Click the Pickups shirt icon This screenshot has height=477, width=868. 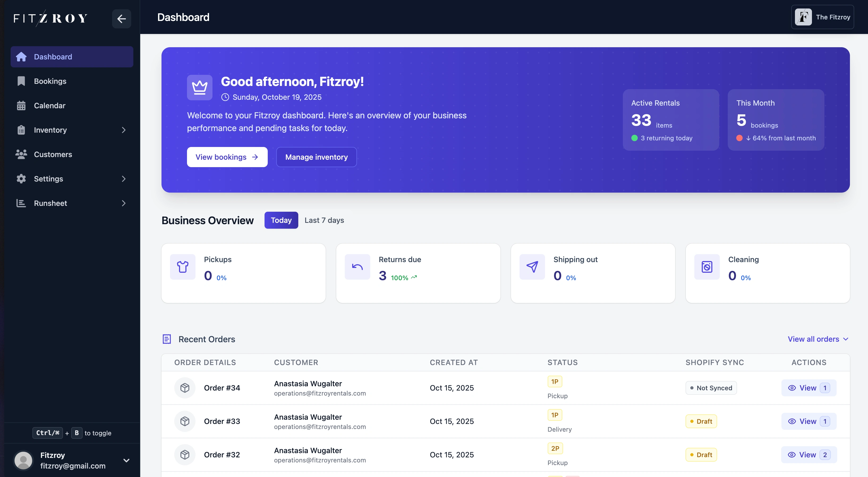coord(183,267)
